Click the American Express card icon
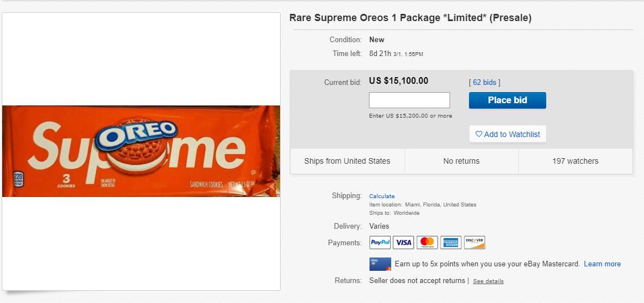The image size is (644, 303). [451, 243]
